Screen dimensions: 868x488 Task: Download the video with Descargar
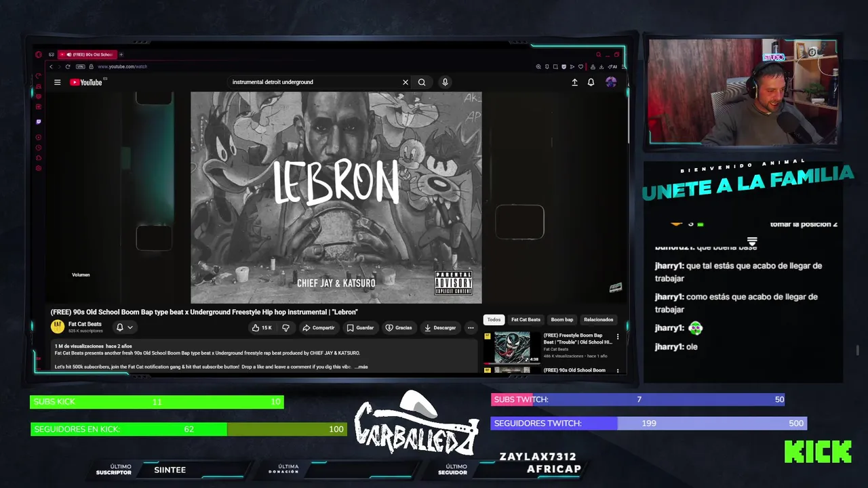pos(440,327)
